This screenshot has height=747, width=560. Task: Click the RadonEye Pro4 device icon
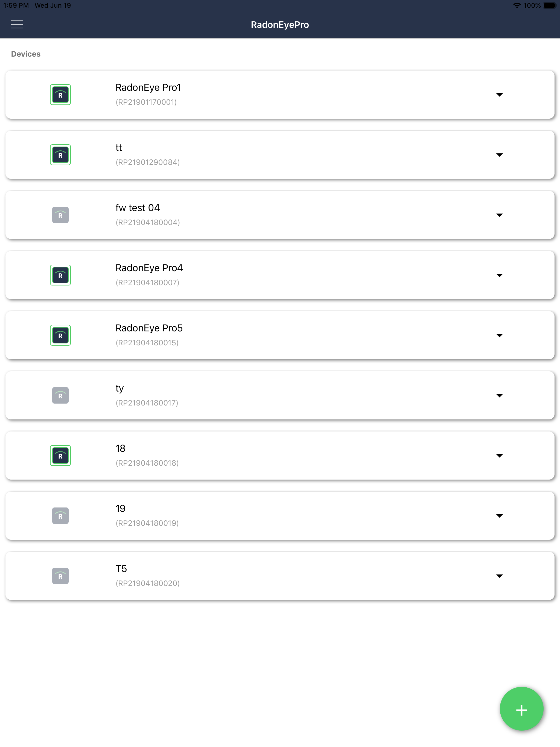click(60, 275)
